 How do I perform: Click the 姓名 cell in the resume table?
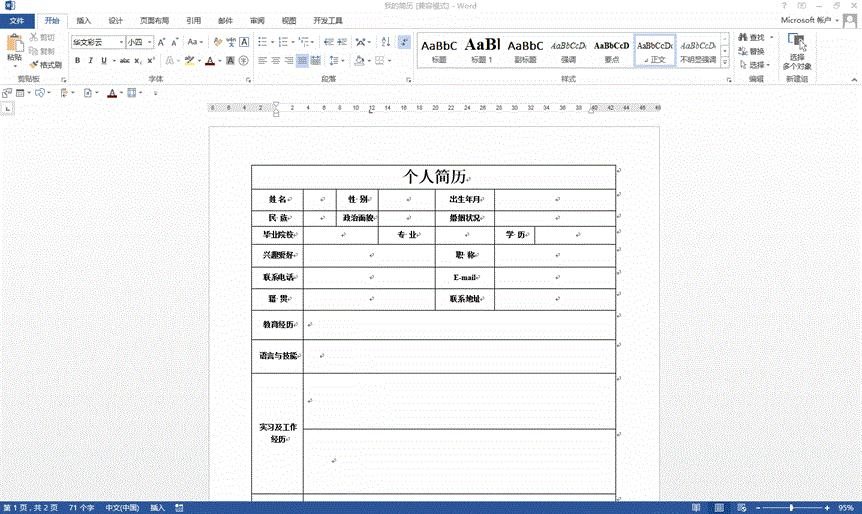tap(277, 199)
